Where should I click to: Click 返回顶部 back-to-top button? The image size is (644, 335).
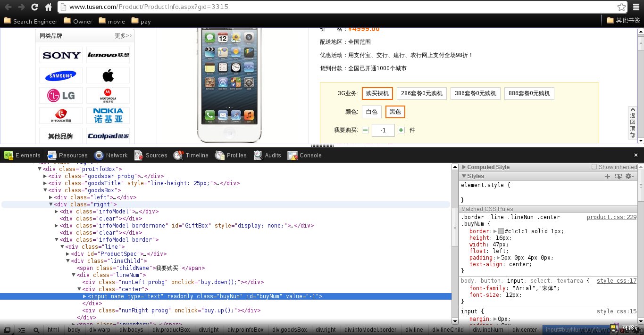pos(633,123)
